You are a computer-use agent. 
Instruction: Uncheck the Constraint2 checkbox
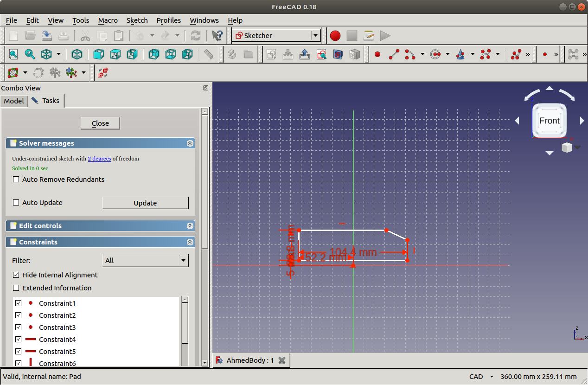pos(19,315)
